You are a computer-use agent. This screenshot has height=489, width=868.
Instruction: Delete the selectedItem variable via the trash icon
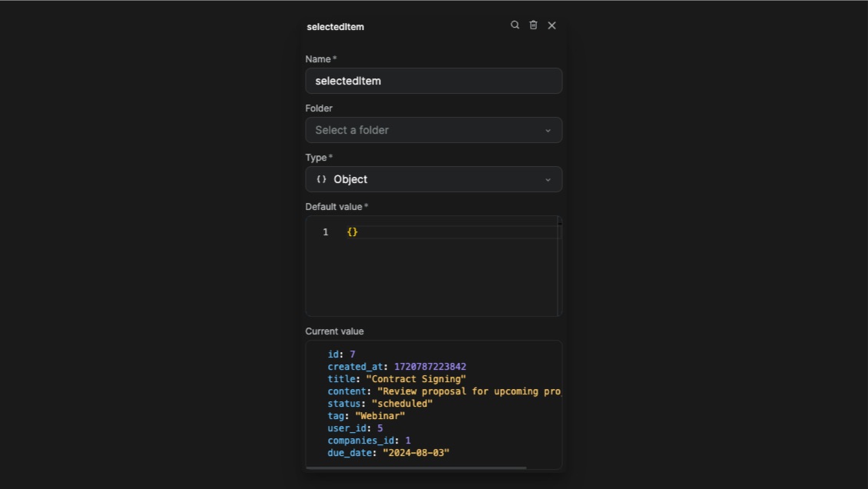[533, 25]
